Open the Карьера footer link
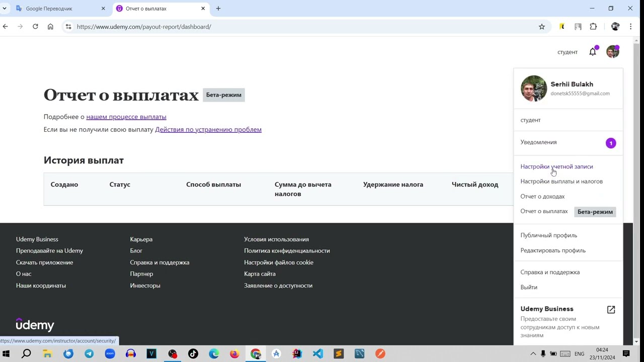The width and height of the screenshot is (644, 362). click(x=141, y=239)
